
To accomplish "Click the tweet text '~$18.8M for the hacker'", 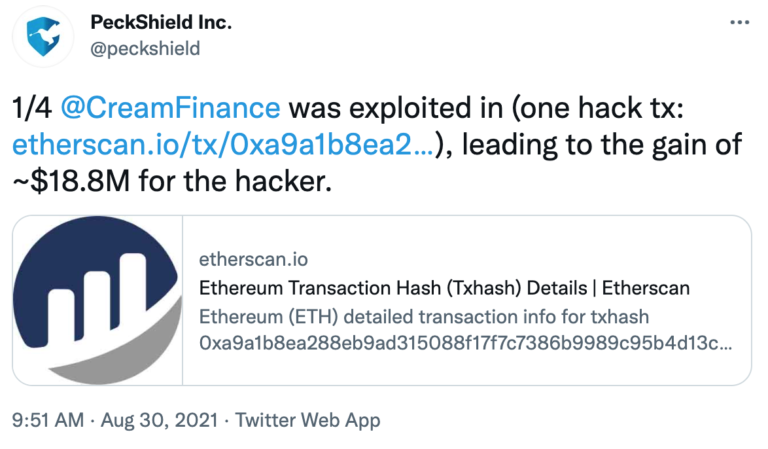I will (172, 181).
